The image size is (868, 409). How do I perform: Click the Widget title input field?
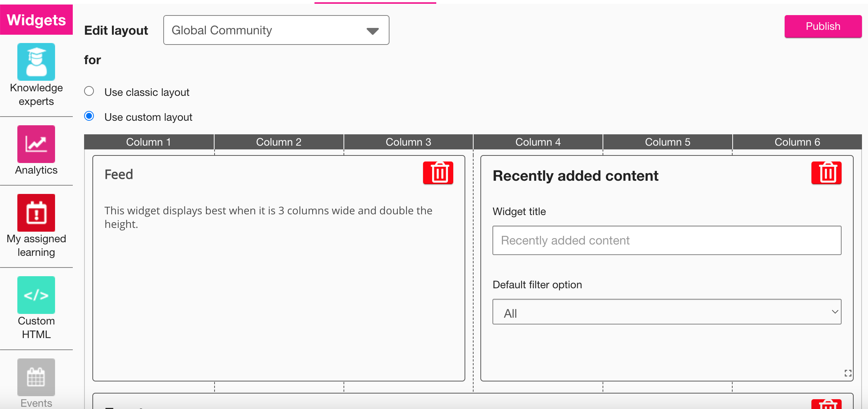tap(666, 240)
